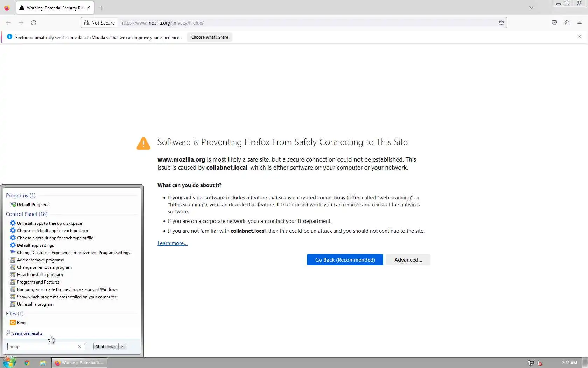Open Show which programs are installed on your computer
Image resolution: width=588 pixels, height=368 pixels.
tap(66, 297)
